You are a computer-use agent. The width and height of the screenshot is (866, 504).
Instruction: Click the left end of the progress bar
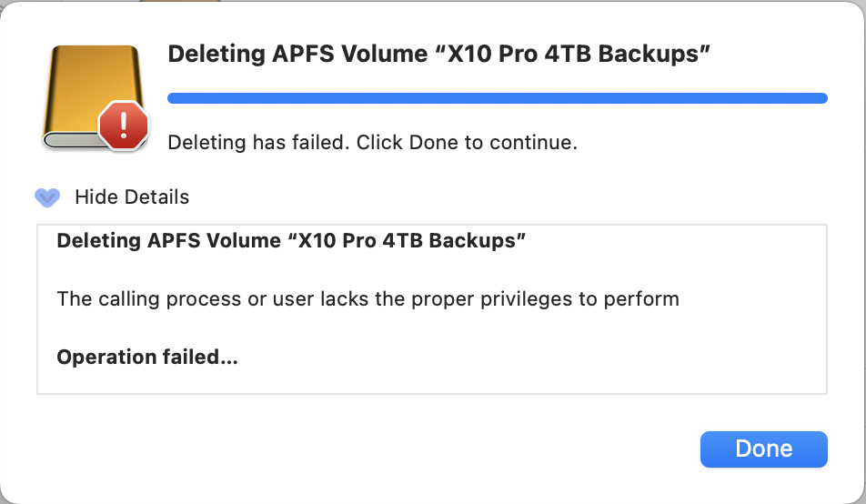point(175,98)
